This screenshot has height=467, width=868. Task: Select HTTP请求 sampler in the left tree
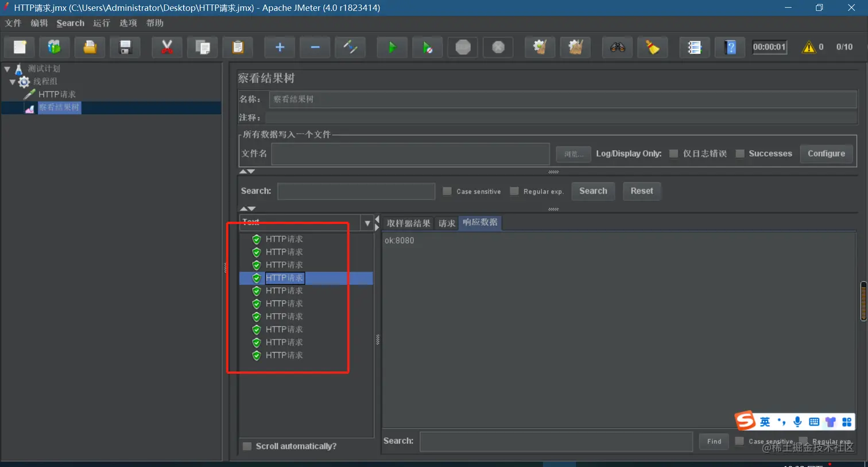[x=57, y=94]
